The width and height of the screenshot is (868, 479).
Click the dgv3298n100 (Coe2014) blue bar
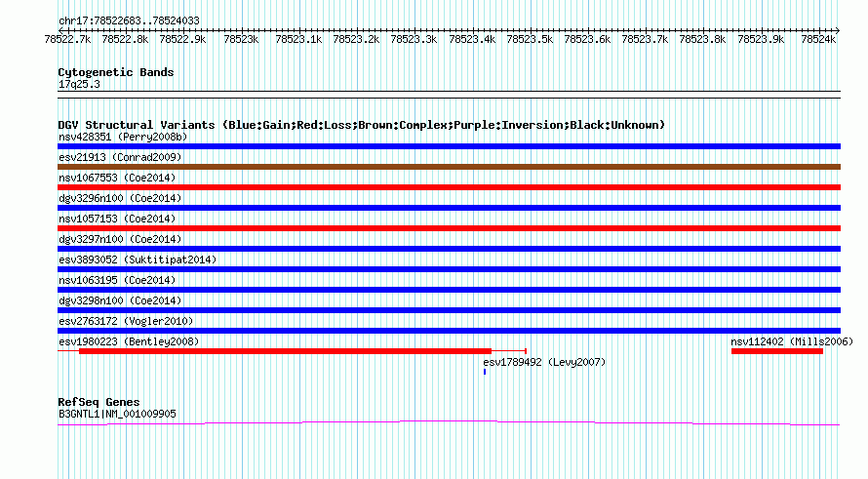tap(449, 310)
